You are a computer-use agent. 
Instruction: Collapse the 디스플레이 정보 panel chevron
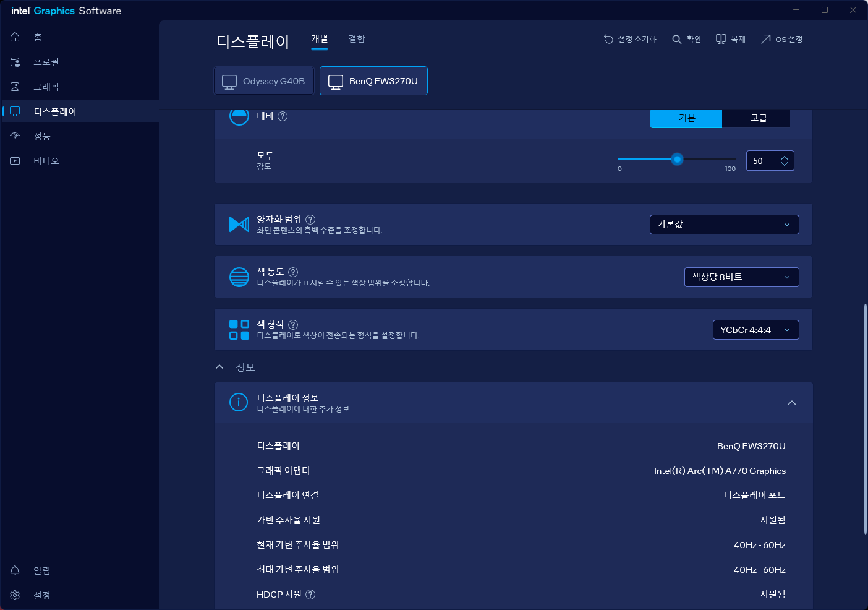(x=792, y=403)
